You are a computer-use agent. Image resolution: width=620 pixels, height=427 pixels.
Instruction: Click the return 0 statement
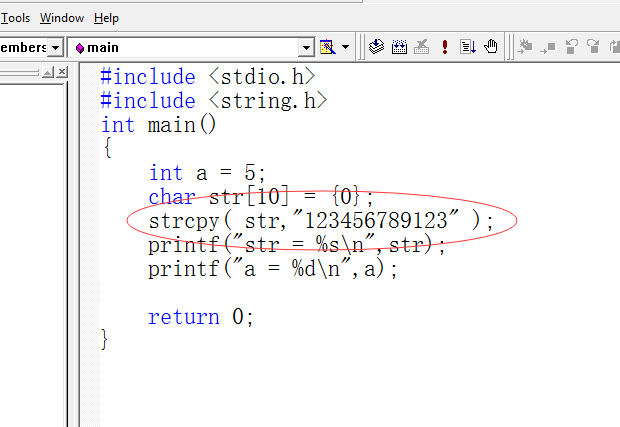click(201, 317)
